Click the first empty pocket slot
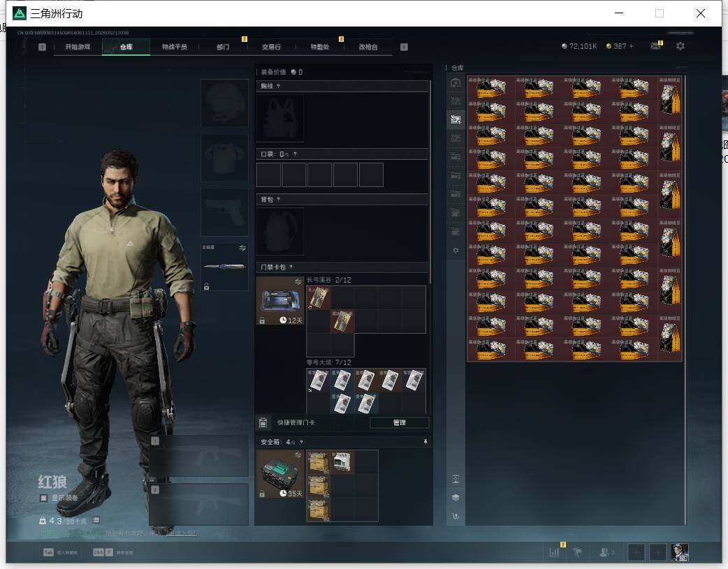728x569 pixels. pyautogui.click(x=268, y=175)
